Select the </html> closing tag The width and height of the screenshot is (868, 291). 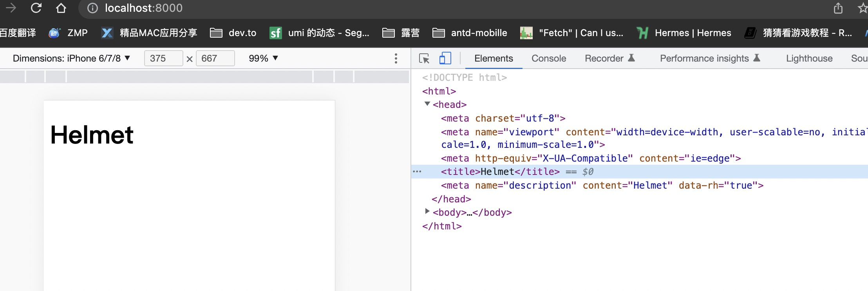coord(442,226)
